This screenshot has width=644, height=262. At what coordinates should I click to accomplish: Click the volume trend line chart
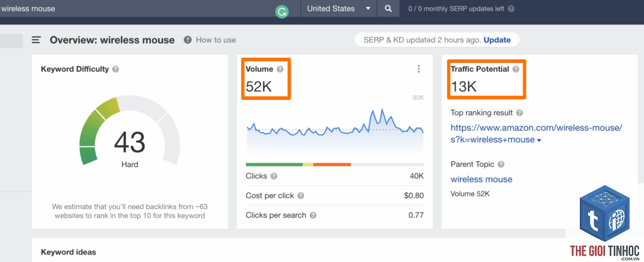(x=335, y=130)
